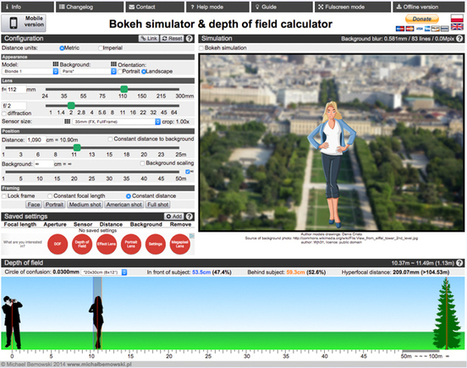Click the ad choices icon on banner

(x=192, y=236)
